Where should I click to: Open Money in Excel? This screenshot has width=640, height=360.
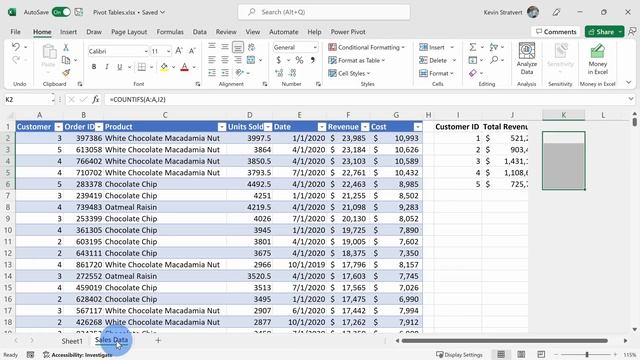(x=598, y=58)
